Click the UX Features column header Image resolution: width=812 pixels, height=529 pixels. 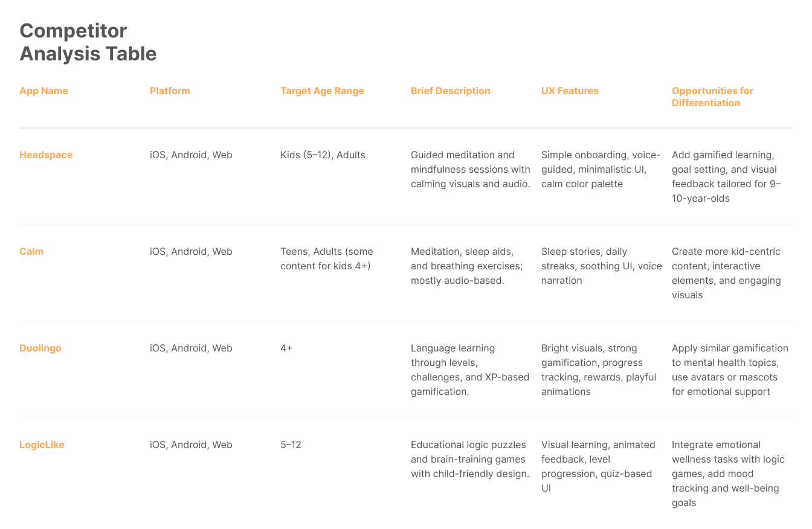coord(570,91)
